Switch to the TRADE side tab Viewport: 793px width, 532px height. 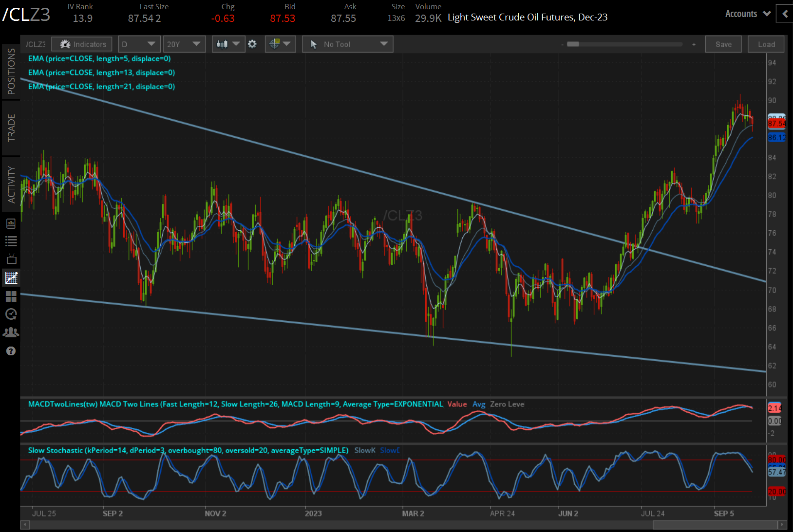coord(11,128)
